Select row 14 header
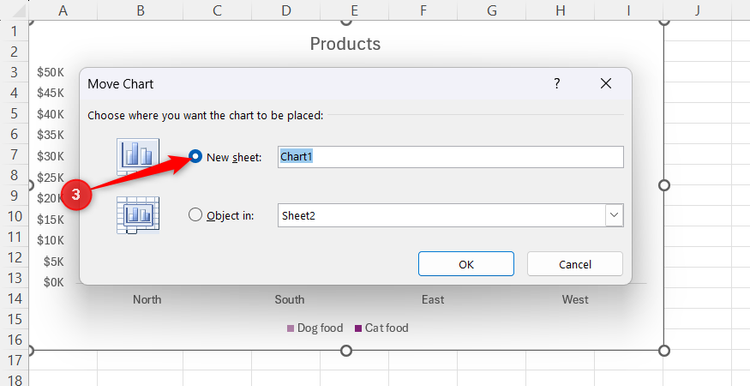This screenshot has width=750, height=386. point(14,298)
